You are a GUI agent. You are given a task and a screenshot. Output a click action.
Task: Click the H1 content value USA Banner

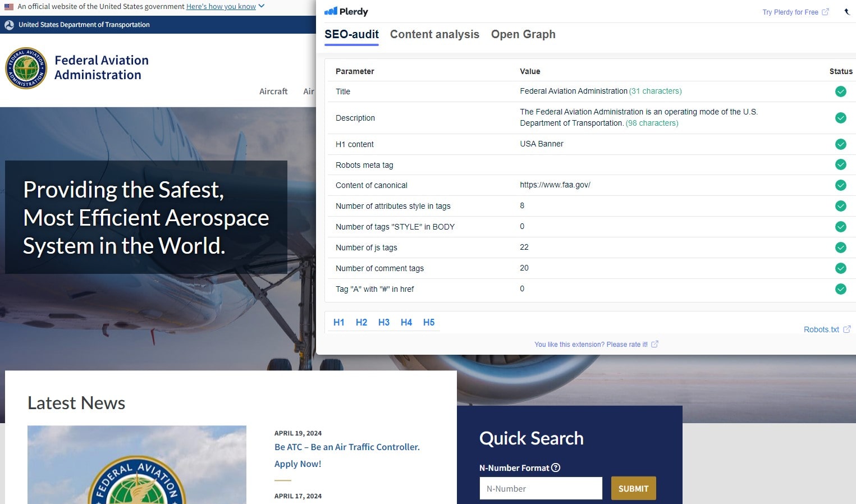tap(542, 144)
